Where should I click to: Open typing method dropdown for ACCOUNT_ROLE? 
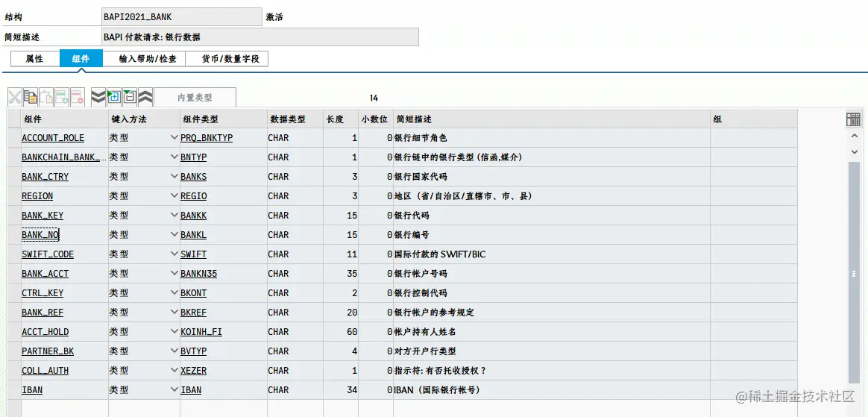coord(174,138)
